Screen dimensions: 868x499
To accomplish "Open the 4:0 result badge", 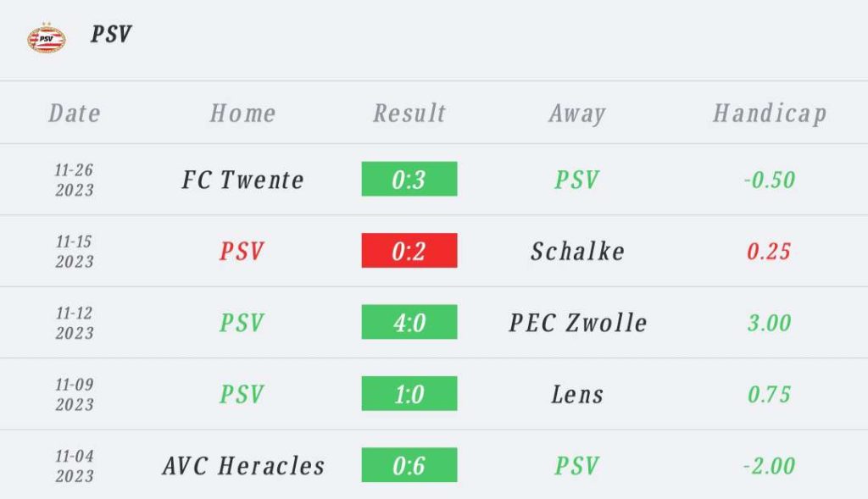I will coord(409,321).
